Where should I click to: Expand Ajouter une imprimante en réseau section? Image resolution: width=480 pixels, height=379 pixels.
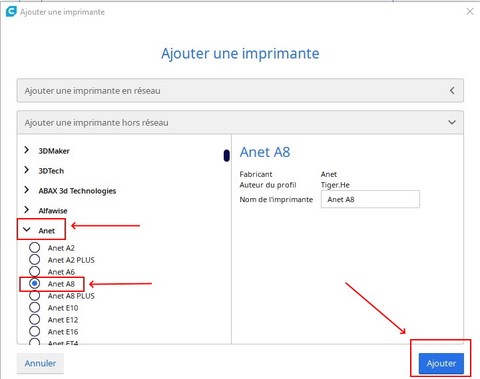pos(240,91)
